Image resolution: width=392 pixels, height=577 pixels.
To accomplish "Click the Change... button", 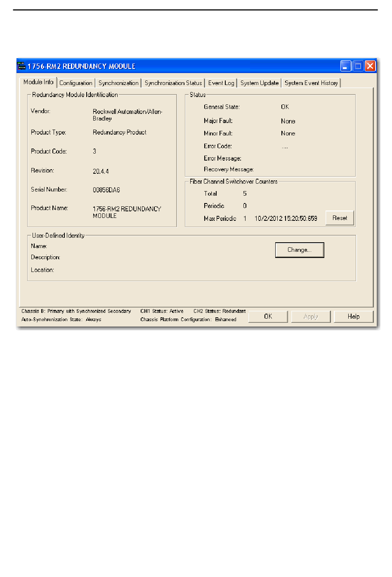I will click(x=300, y=250).
